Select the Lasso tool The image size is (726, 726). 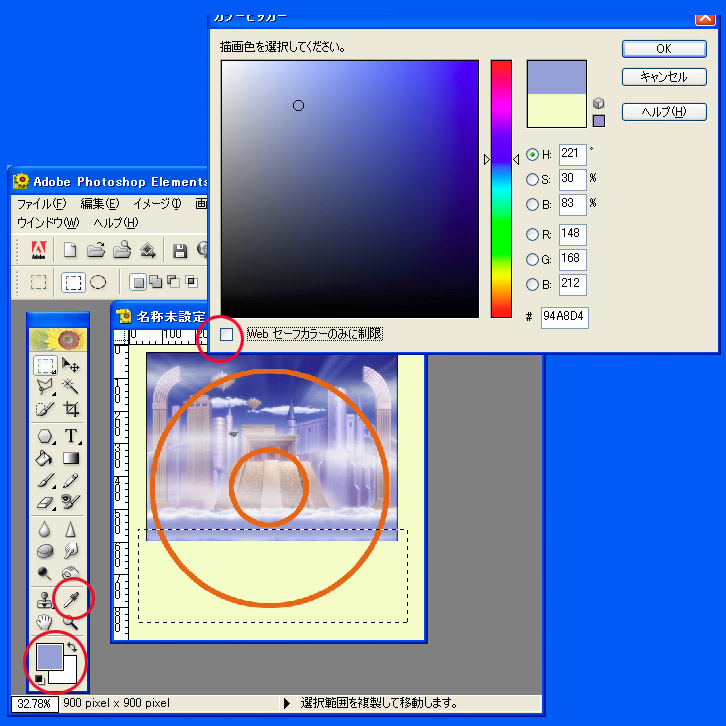tap(45, 387)
